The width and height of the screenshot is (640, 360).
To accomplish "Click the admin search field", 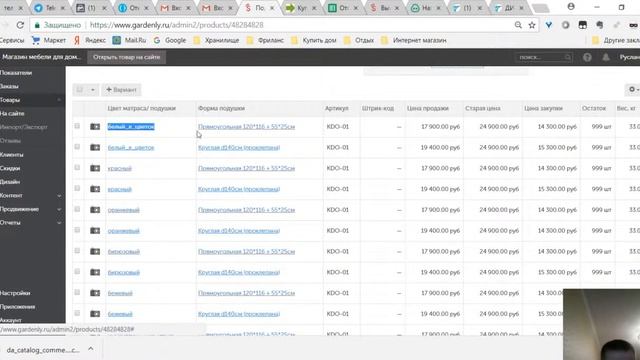I will coord(543,57).
